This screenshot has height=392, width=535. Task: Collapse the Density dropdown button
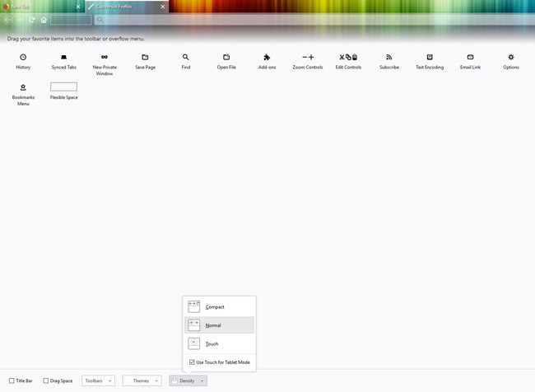(188, 381)
